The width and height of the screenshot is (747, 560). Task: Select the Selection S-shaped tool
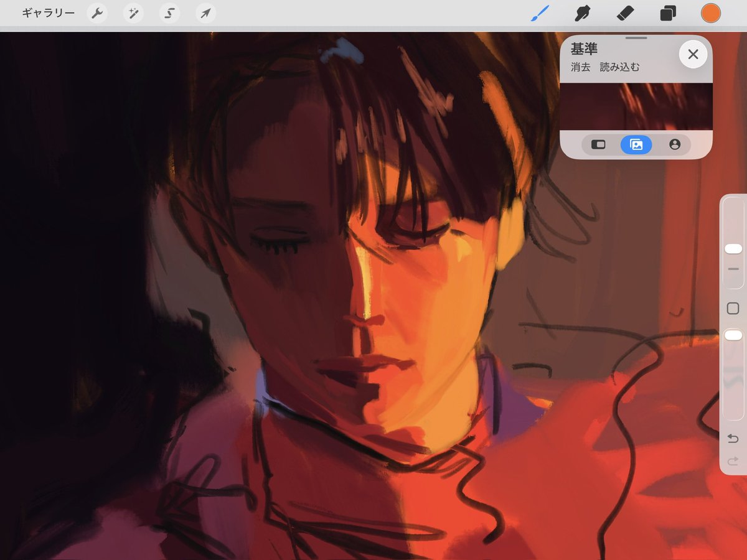169,13
